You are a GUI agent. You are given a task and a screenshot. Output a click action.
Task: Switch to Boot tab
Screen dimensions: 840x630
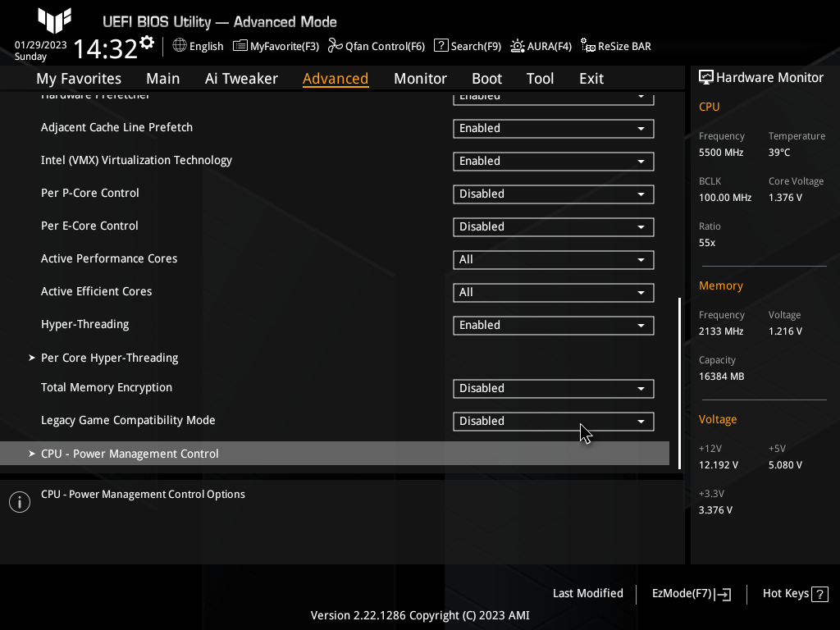pos(486,79)
